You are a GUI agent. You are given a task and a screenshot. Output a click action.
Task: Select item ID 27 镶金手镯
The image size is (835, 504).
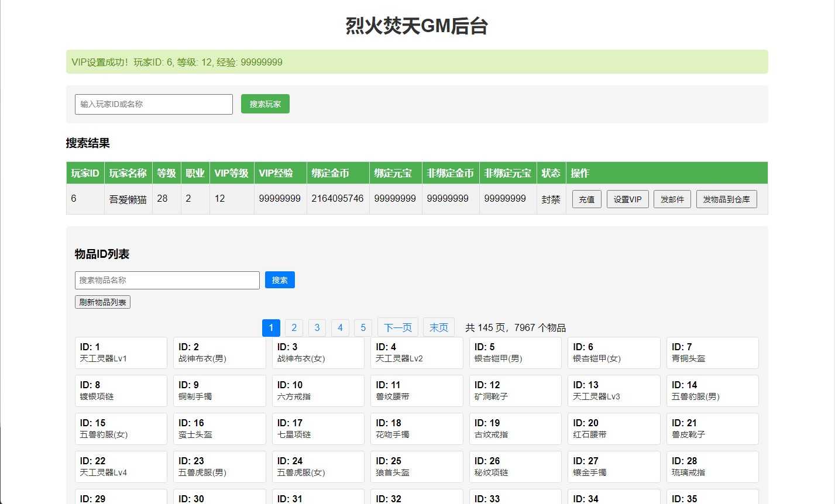click(x=613, y=467)
